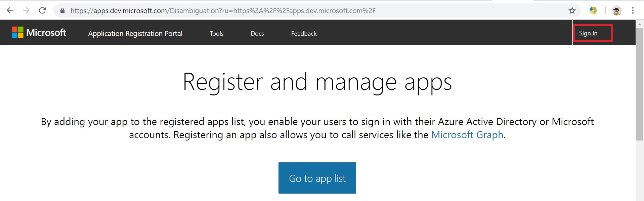
Task: Click the padlock site security icon
Action: [62, 11]
